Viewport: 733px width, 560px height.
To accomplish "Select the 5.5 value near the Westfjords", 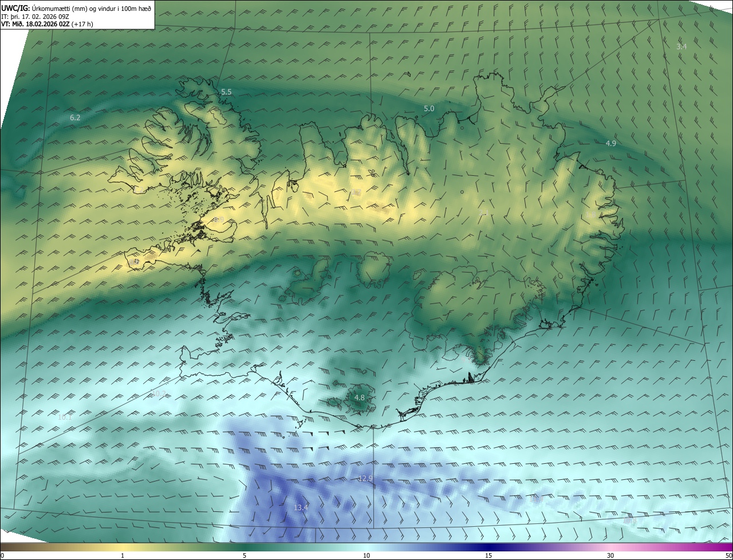I will pyautogui.click(x=226, y=92).
